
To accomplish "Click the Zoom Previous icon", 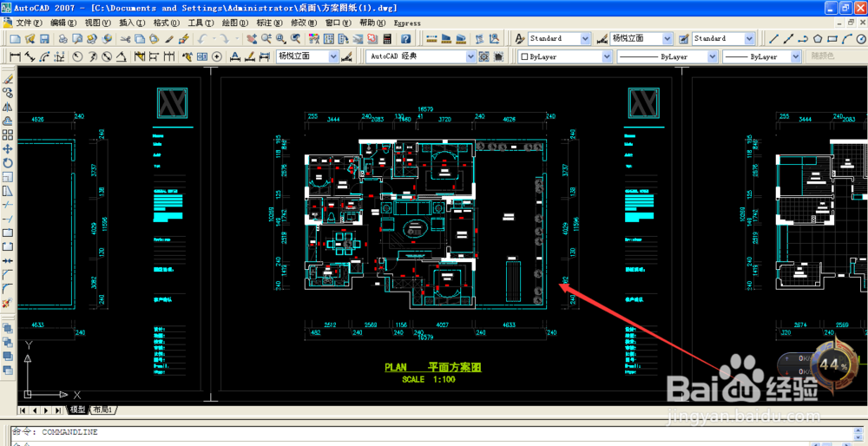I will point(296,39).
